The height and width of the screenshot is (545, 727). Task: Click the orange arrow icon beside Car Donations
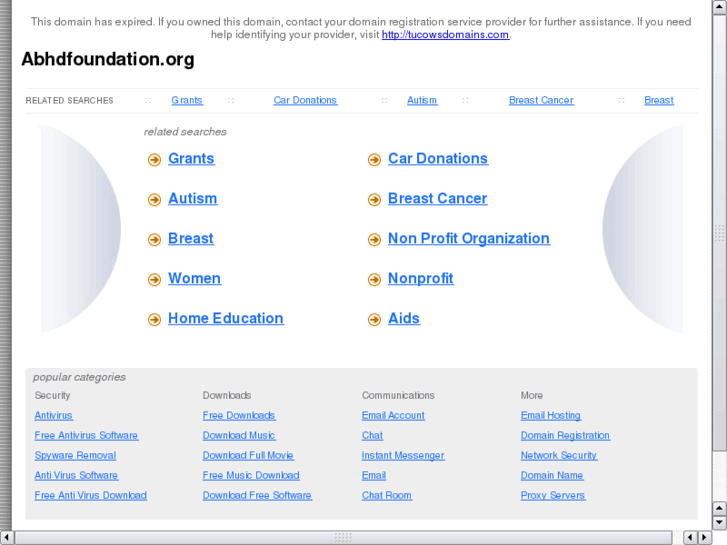coord(374,160)
